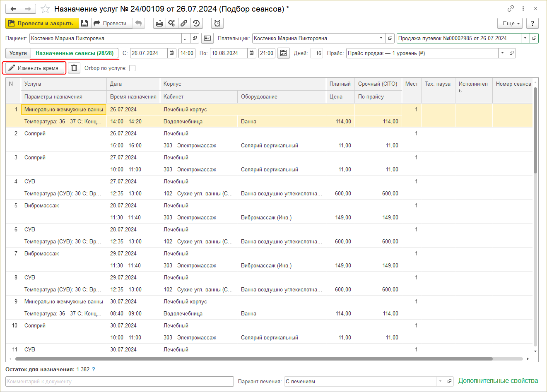Open the print icon in toolbar
Image resolution: width=547 pixels, height=392 pixels.
pos(159,23)
